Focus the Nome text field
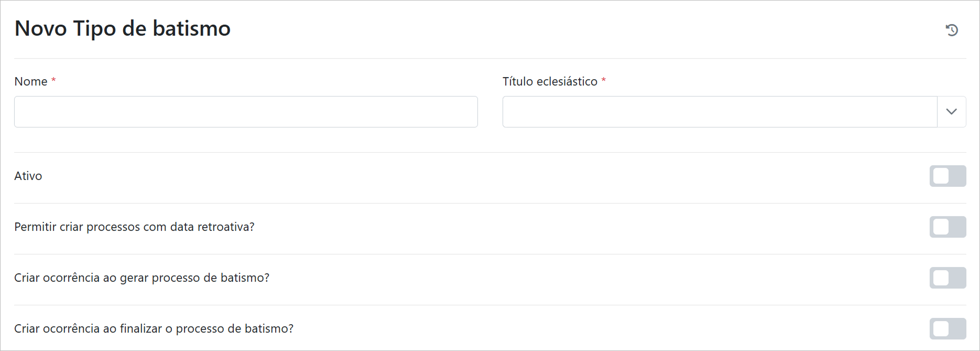Viewport: 980px width, 351px height. [x=246, y=112]
